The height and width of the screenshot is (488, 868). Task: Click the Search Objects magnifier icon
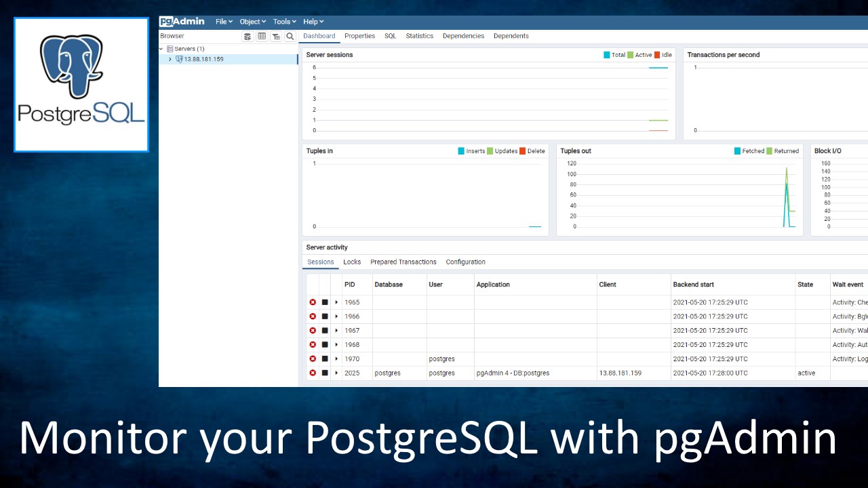pyautogui.click(x=290, y=37)
